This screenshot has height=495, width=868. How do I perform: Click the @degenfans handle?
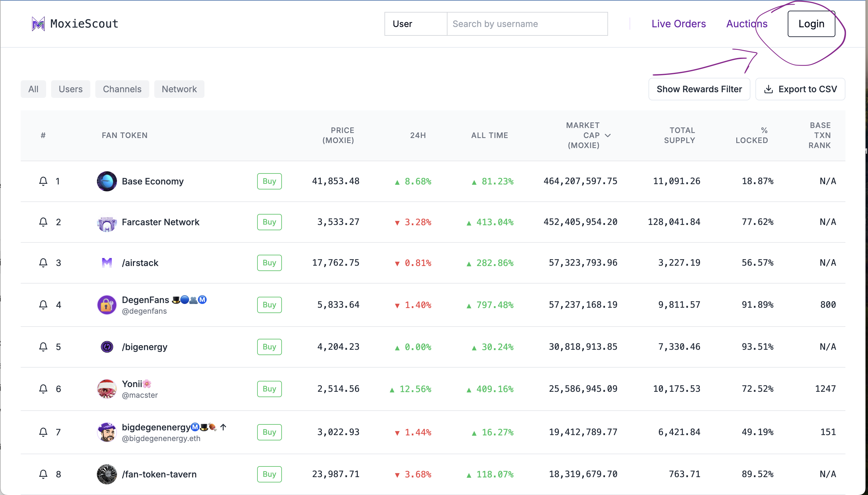(x=144, y=311)
